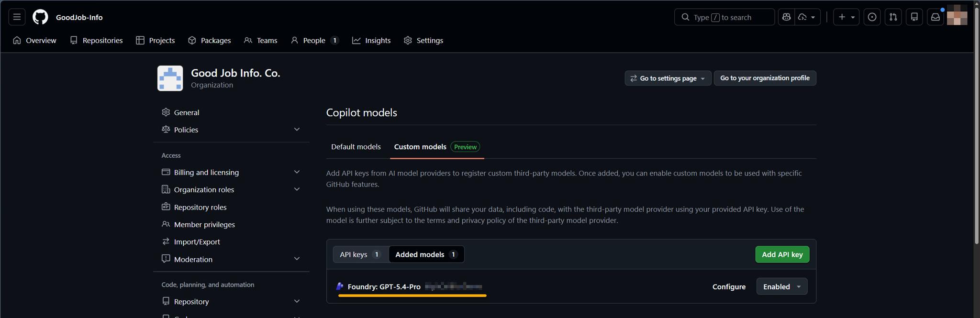Image resolution: width=980 pixels, height=318 pixels.
Task: Switch to API keys segment
Action: click(360, 254)
